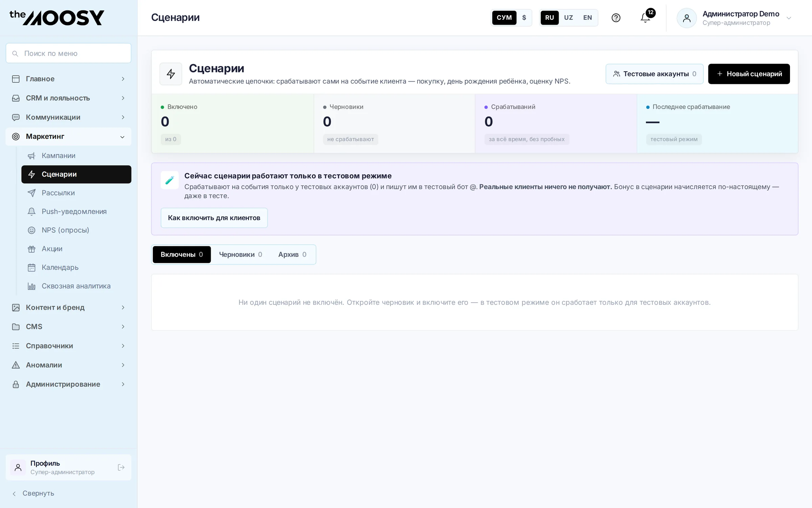Expand Коммуникации section
The height and width of the screenshot is (508, 812).
[x=68, y=117]
